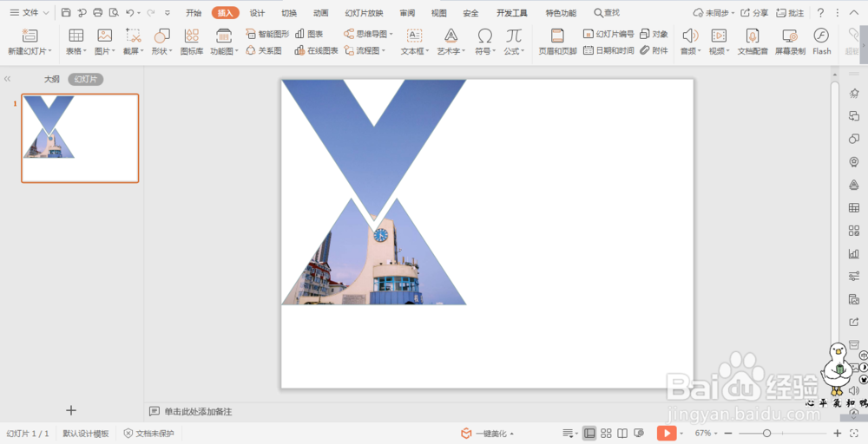
Task: Click the Redo arrow icon
Action: coord(150,12)
